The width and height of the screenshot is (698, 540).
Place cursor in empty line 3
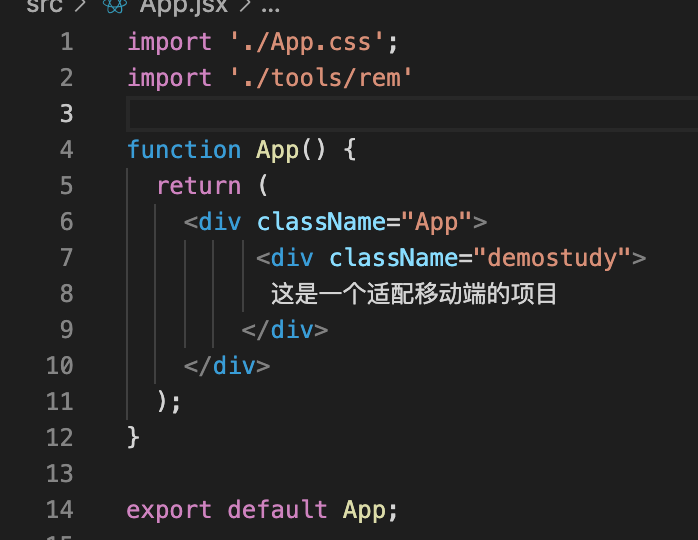point(412,114)
